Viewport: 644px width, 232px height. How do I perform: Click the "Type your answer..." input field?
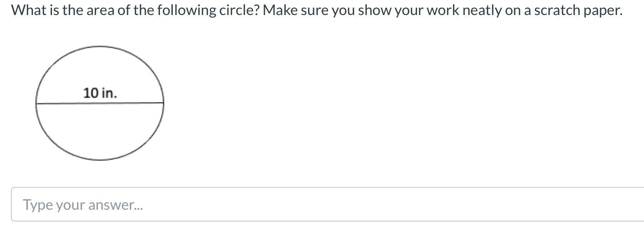pyautogui.click(x=273, y=205)
